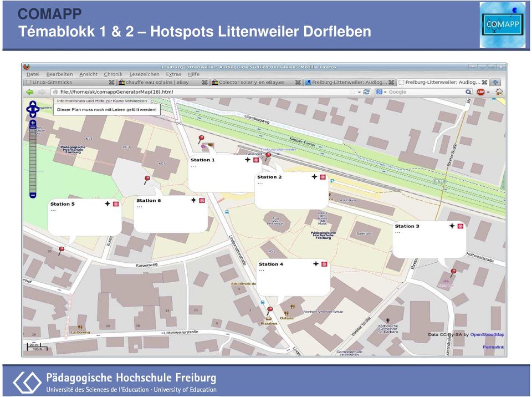Close the Linux-Gimmicks tab
Image resolution: width=532 pixels, height=397 pixels.
pos(111,82)
